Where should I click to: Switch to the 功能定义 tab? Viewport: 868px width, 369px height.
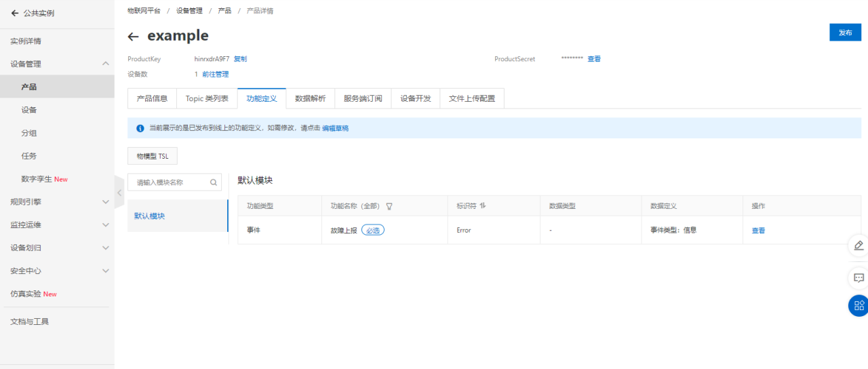(x=262, y=98)
